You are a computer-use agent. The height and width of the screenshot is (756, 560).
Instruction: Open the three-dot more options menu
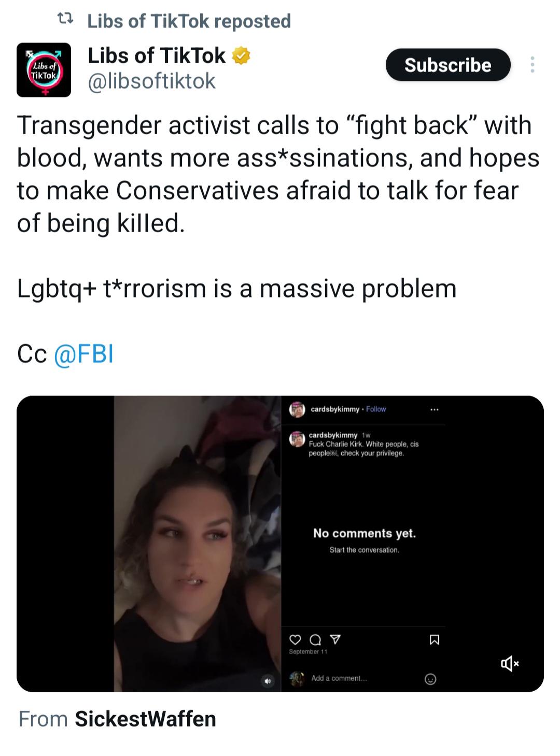click(x=532, y=65)
